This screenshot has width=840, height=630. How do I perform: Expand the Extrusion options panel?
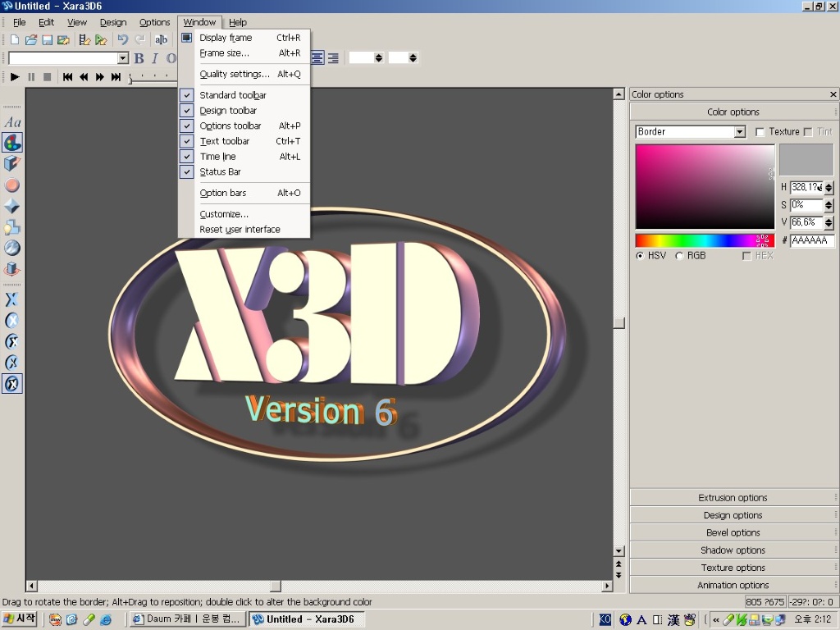[x=733, y=498]
